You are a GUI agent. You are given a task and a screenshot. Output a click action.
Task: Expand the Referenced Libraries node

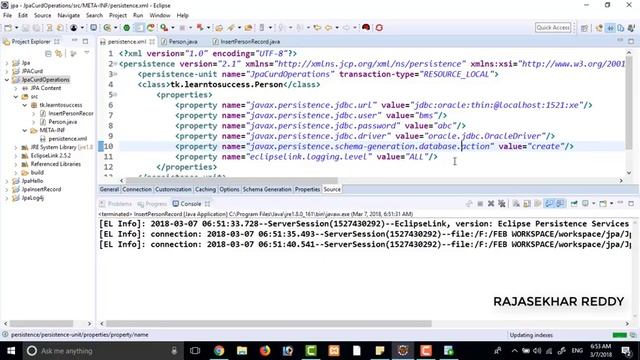point(16,164)
